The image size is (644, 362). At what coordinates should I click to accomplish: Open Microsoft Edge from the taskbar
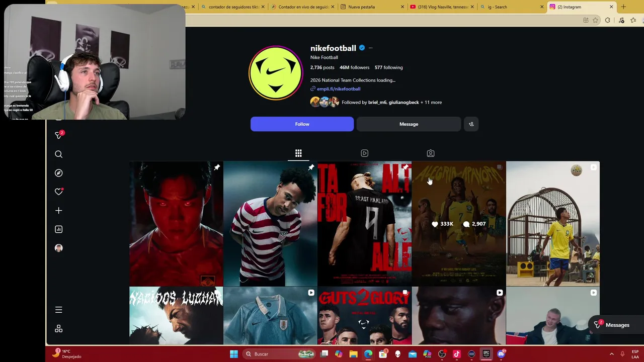(368, 354)
